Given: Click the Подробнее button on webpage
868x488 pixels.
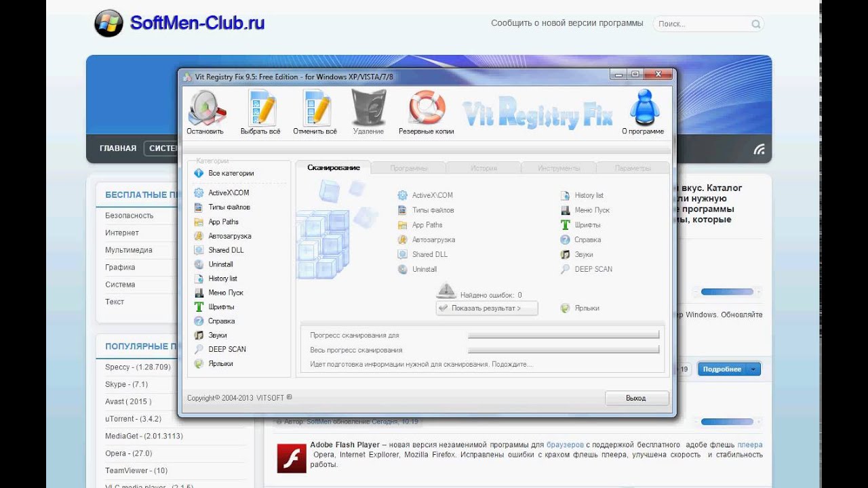Looking at the screenshot, I should pos(722,369).
